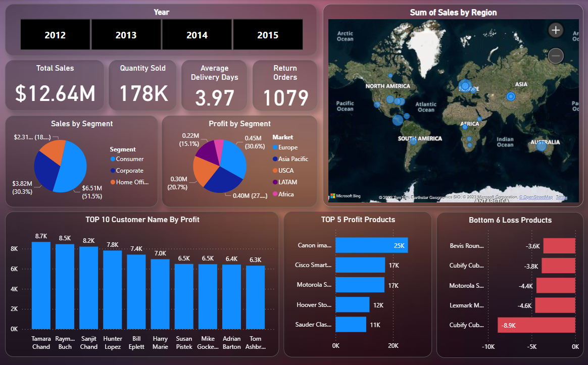Click the sales bubble over Australia on the map
The width and height of the screenshot is (588, 365).
[542, 145]
